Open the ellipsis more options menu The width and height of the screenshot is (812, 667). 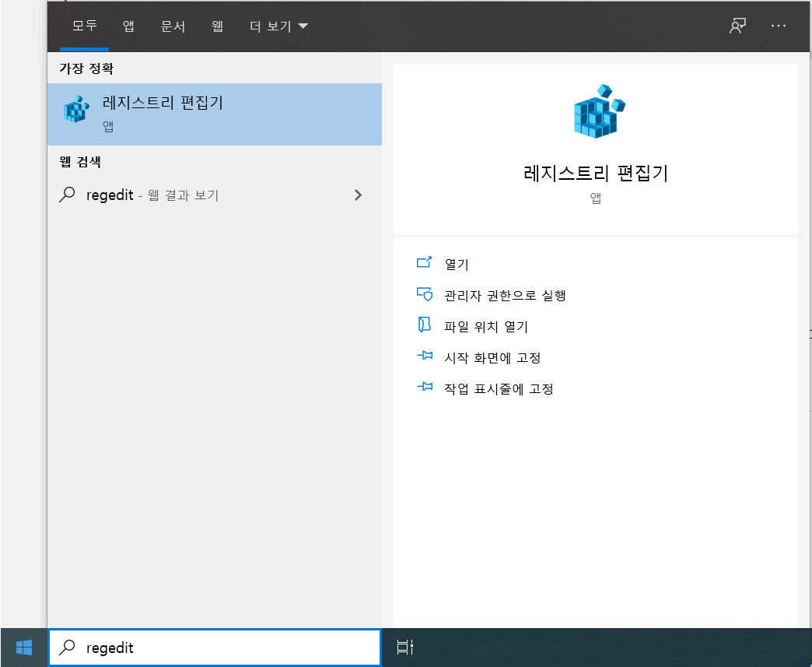779,26
